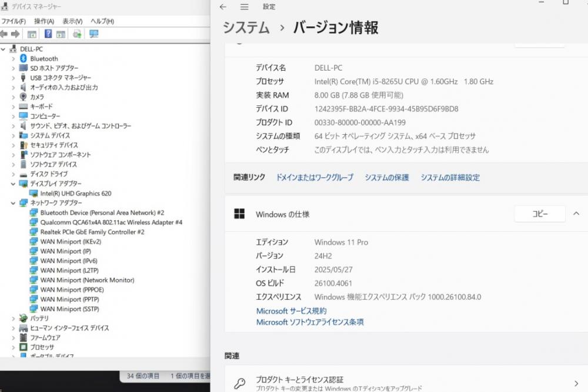Select the ソフトウェア コンポーネント category
This screenshot has width=588, height=392.
point(61,155)
